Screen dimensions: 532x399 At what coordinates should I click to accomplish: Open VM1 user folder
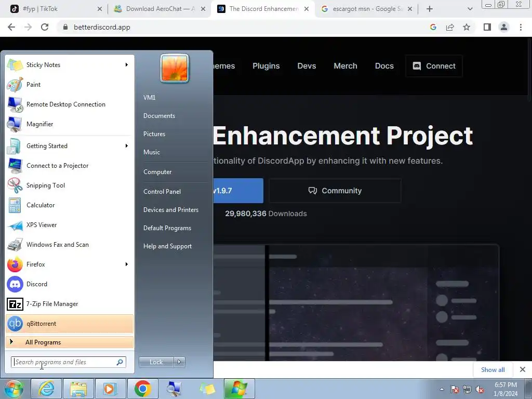pyautogui.click(x=149, y=97)
